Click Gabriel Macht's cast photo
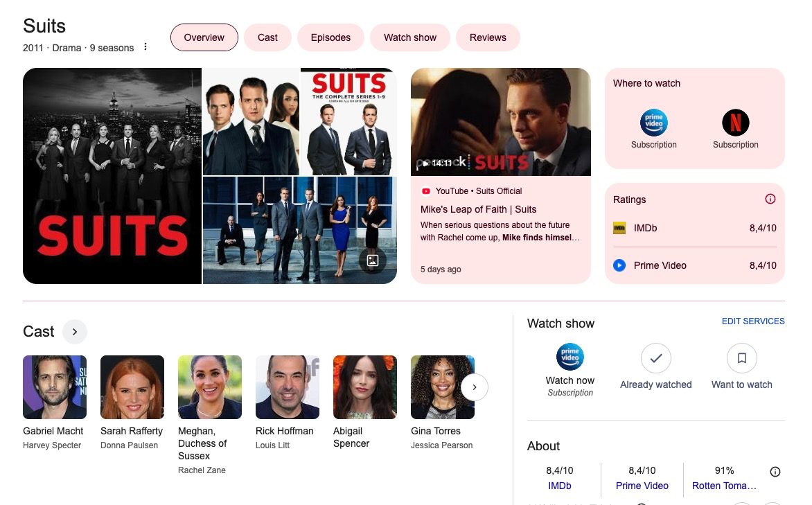812x505 pixels. pos(55,387)
